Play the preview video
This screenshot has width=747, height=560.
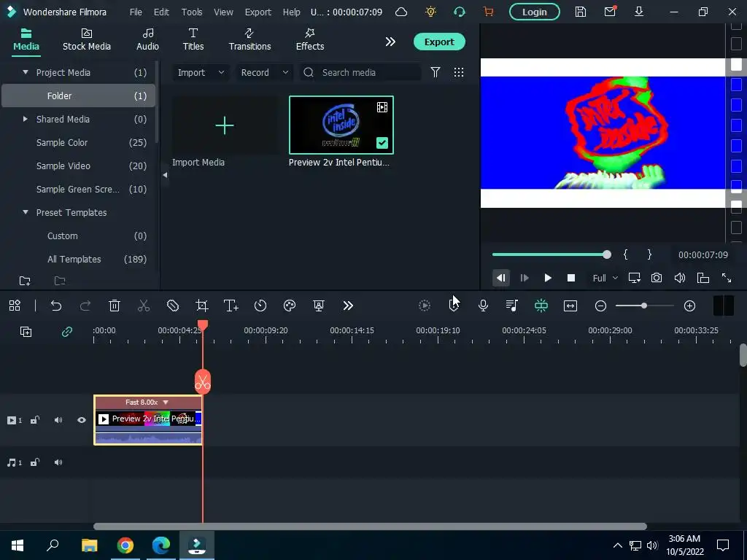click(x=548, y=278)
